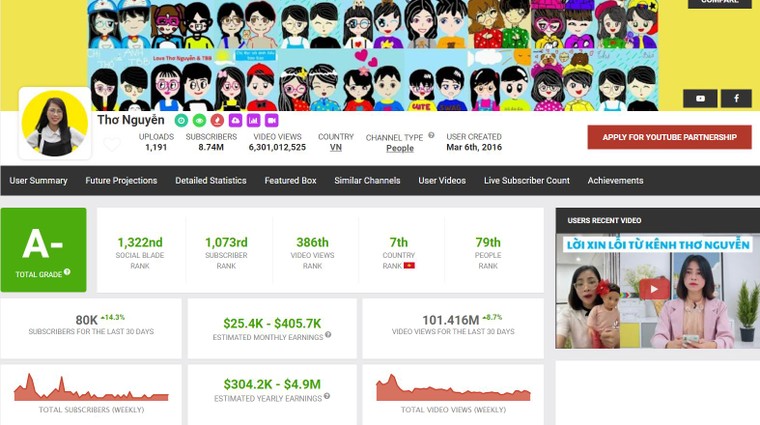Click the A- Total Grade box
The image size is (760, 425).
tap(44, 250)
